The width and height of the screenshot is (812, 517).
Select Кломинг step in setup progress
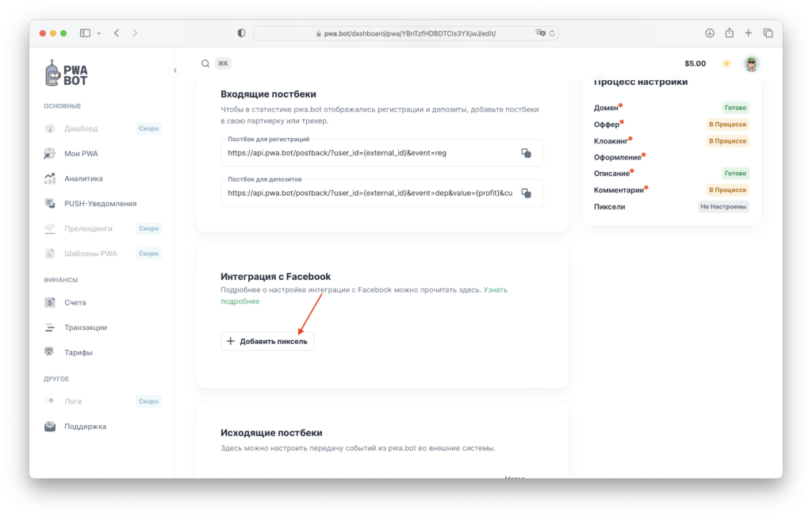[x=611, y=141]
